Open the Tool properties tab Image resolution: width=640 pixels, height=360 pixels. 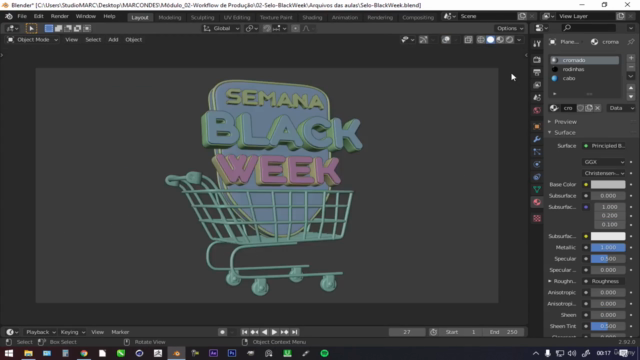point(537,44)
